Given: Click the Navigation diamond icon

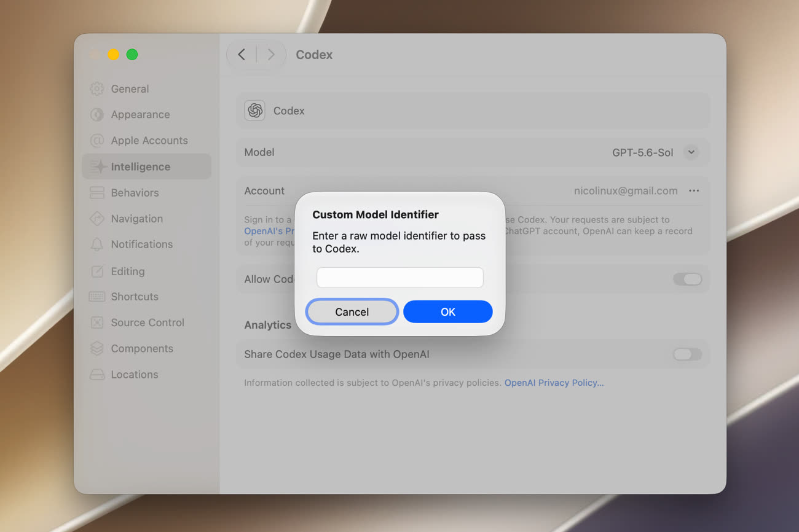Looking at the screenshot, I should (x=96, y=219).
